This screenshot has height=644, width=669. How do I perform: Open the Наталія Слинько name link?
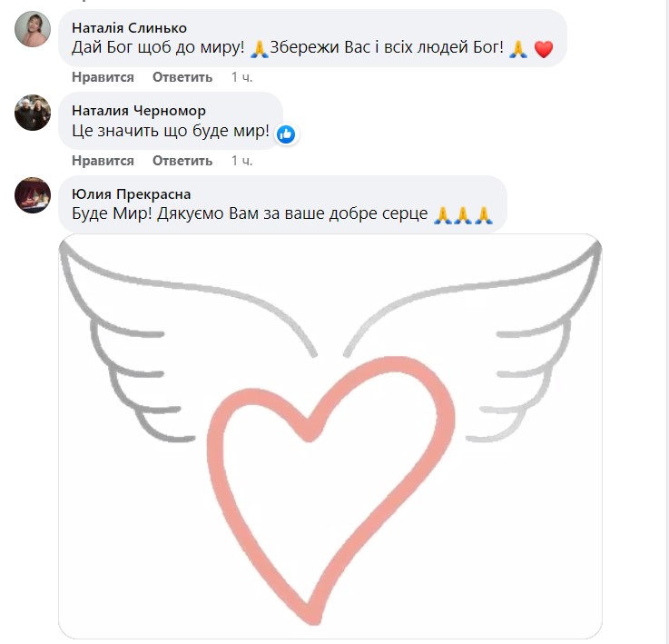(x=129, y=28)
